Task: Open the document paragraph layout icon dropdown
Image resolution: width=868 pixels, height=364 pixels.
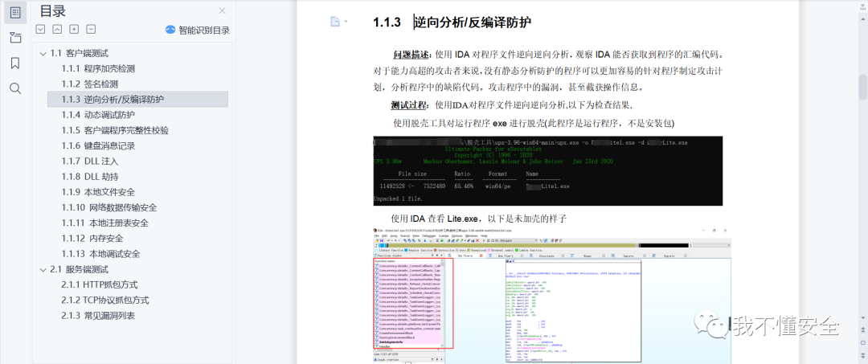Action: [338, 22]
